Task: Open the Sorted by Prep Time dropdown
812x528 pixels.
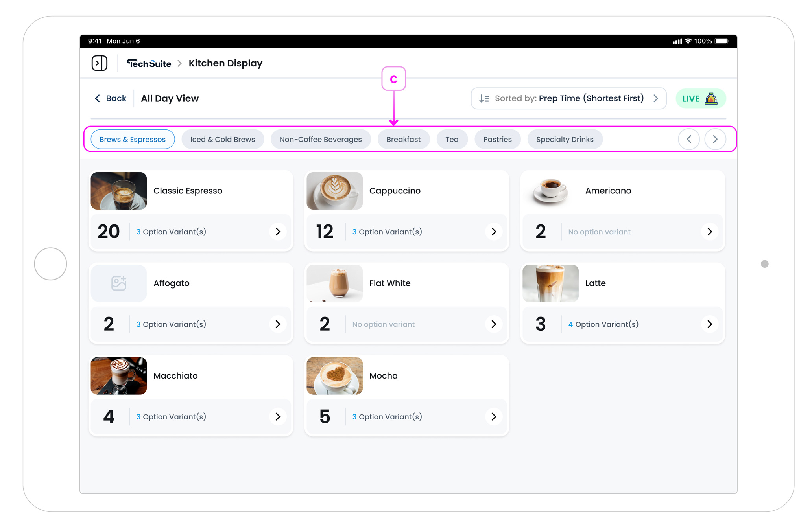Action: [568, 98]
